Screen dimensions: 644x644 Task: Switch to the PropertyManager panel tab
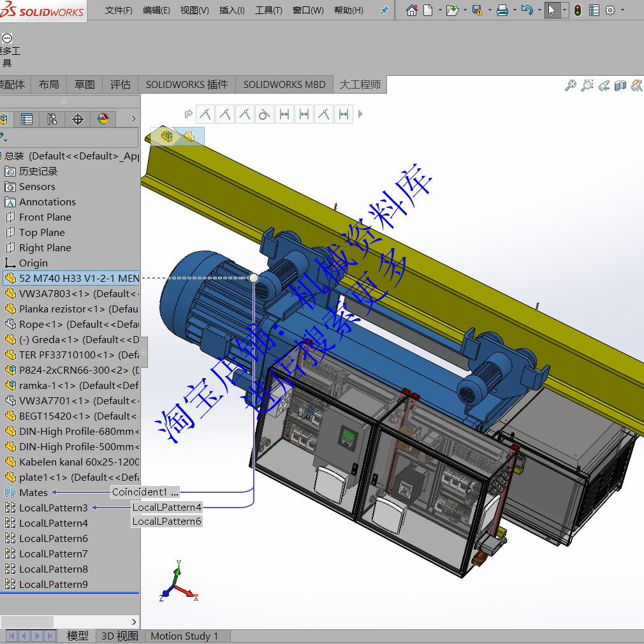27,119
